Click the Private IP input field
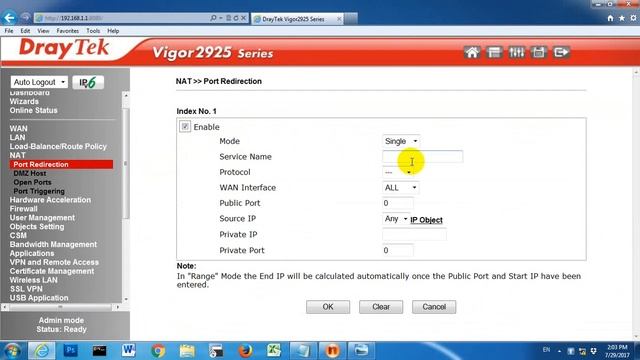The image size is (640, 360). click(x=414, y=235)
